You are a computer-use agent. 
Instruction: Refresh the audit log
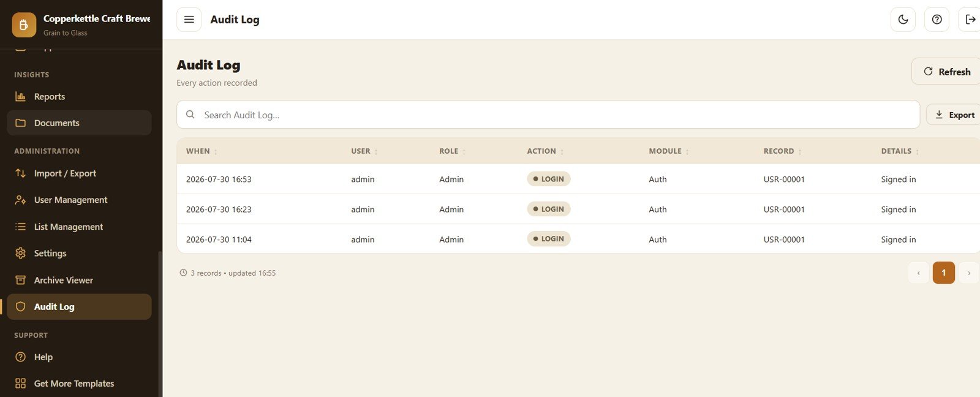tap(946, 72)
